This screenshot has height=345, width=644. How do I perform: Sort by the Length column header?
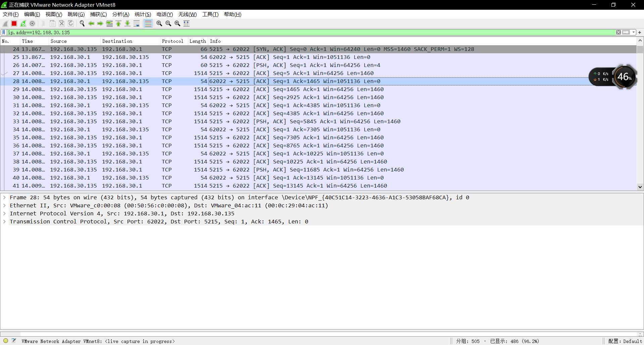[198, 41]
